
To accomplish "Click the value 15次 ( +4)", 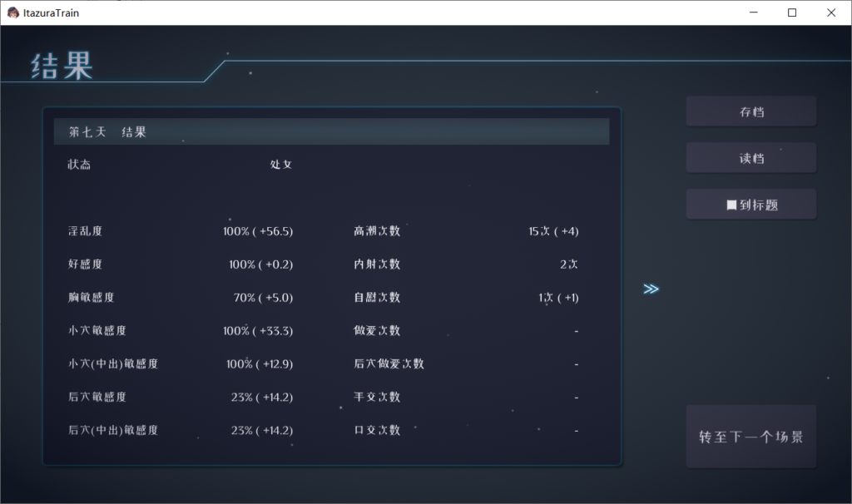I will 553,231.
